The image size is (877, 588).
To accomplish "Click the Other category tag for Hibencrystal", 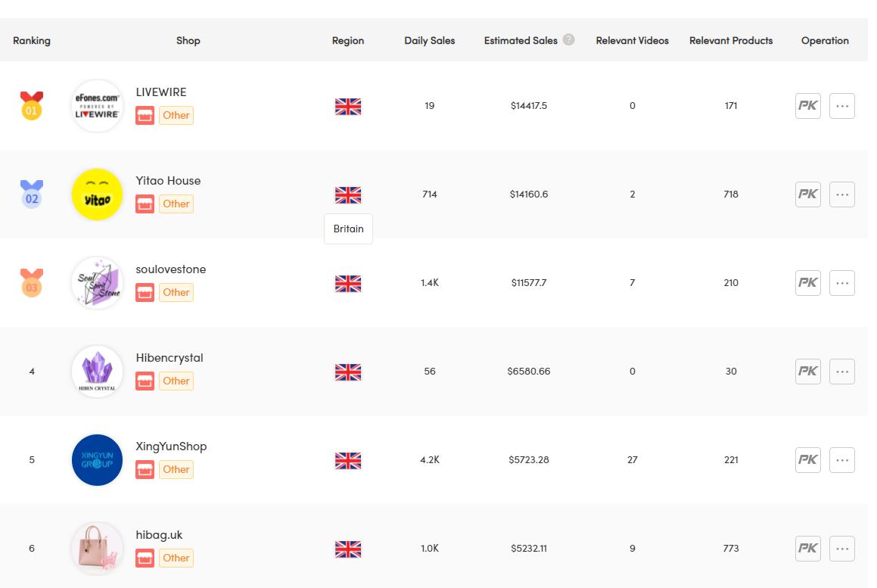I will [176, 381].
